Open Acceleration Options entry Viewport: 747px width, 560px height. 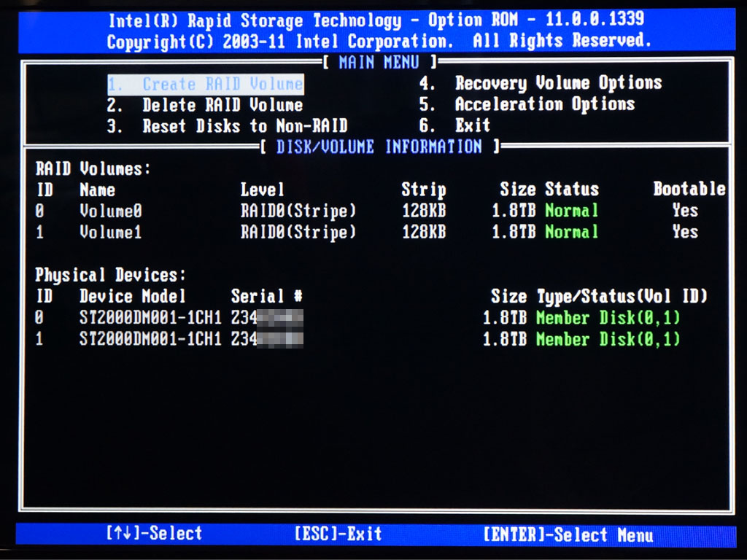527,104
